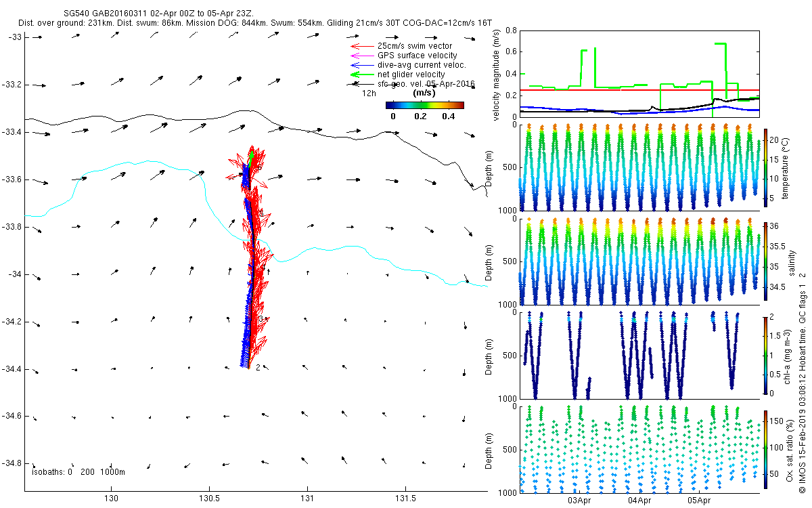Image resolution: width=812 pixels, height=508 pixels.
Task: Select the chl-a (mg m-3) colorbar
Action: pyautogui.click(x=766, y=355)
